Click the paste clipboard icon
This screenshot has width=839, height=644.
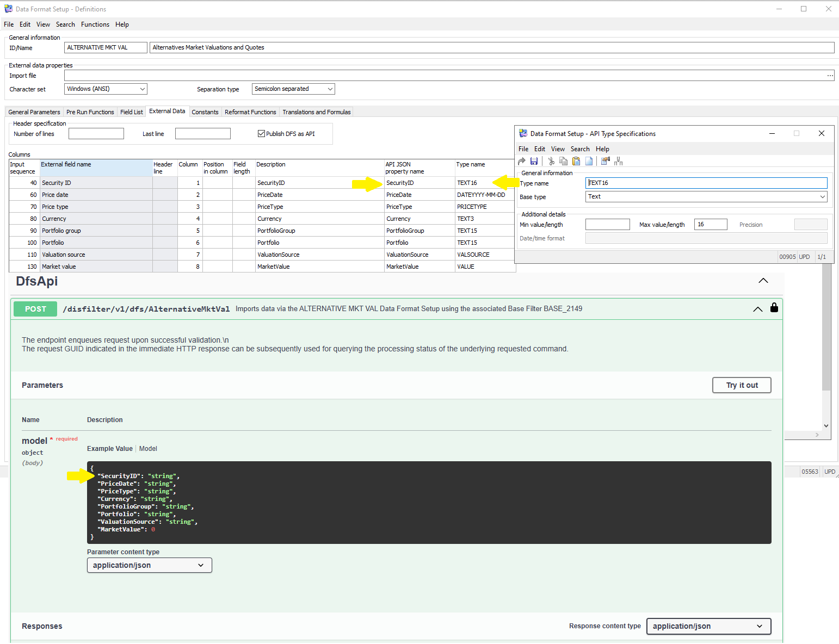point(576,161)
